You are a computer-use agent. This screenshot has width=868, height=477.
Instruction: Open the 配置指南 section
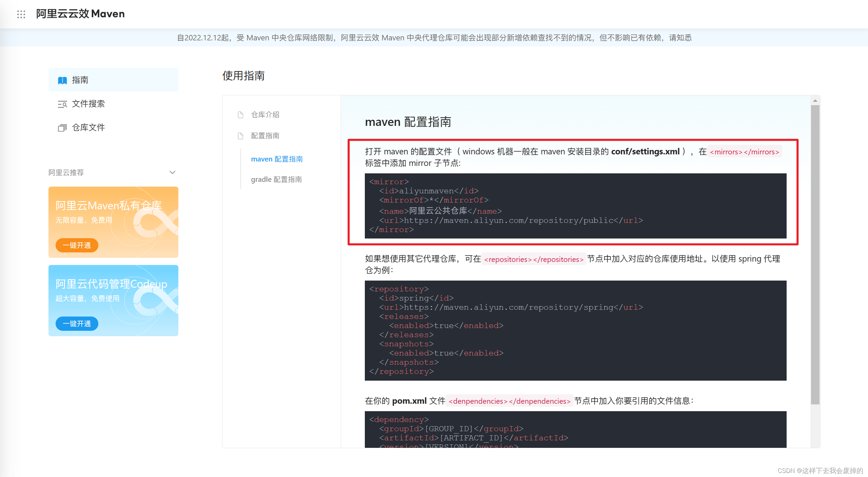(265, 136)
